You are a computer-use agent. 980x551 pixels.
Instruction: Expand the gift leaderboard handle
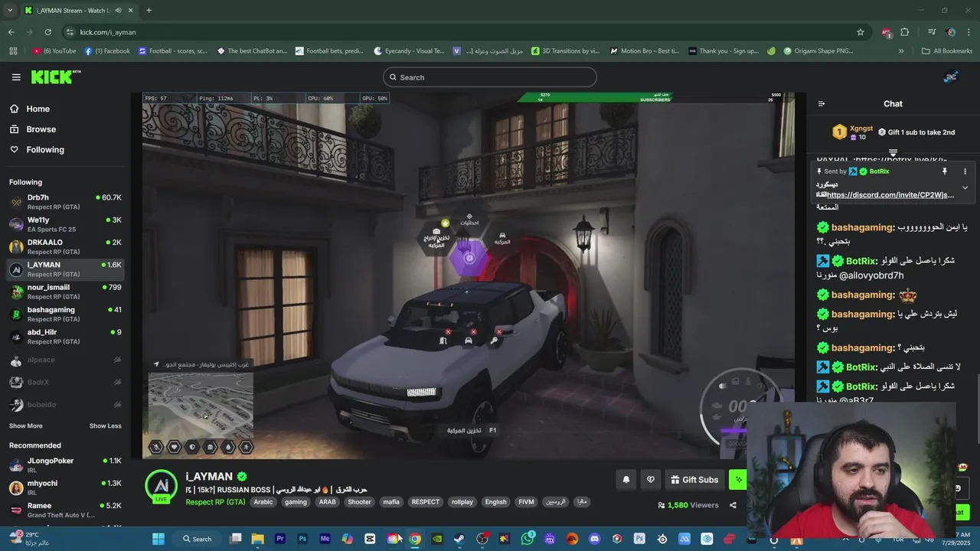[893, 153]
